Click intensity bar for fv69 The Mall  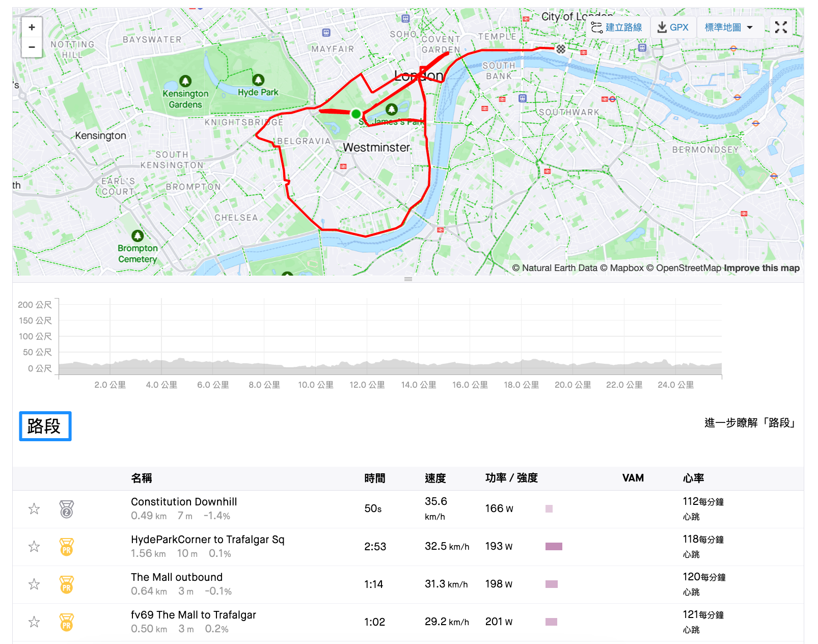pos(551,622)
